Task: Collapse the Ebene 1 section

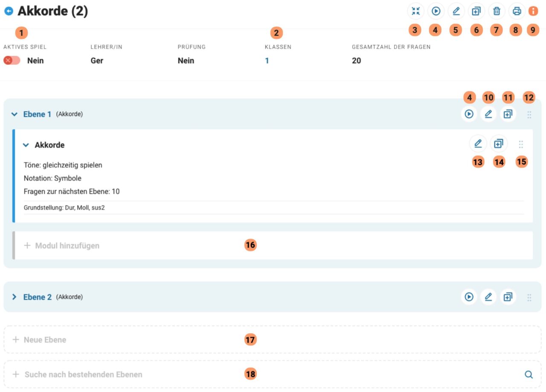Action: coord(14,114)
